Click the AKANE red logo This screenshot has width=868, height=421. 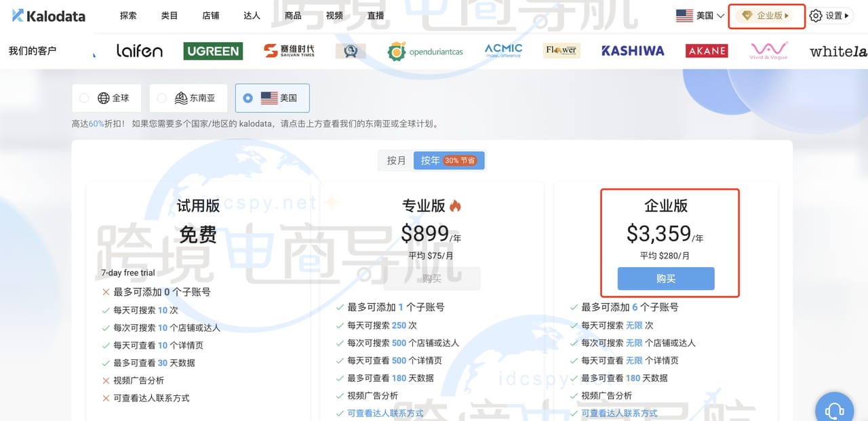pos(707,51)
